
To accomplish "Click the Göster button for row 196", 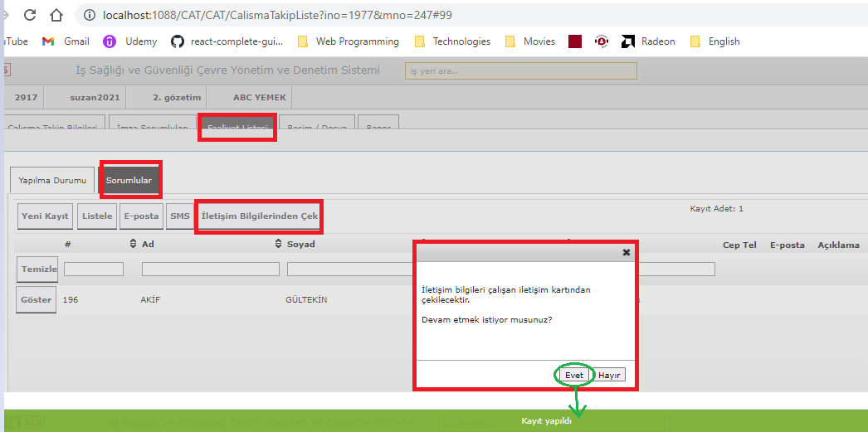I will point(37,299).
